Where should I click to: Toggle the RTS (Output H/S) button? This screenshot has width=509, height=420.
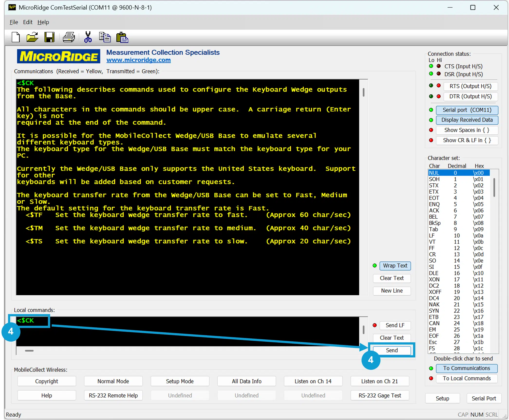(470, 86)
